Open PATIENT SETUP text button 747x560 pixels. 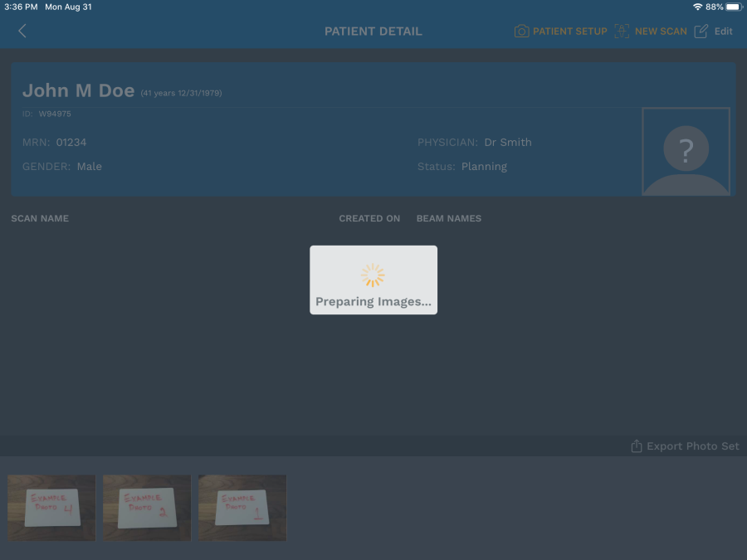click(x=570, y=32)
